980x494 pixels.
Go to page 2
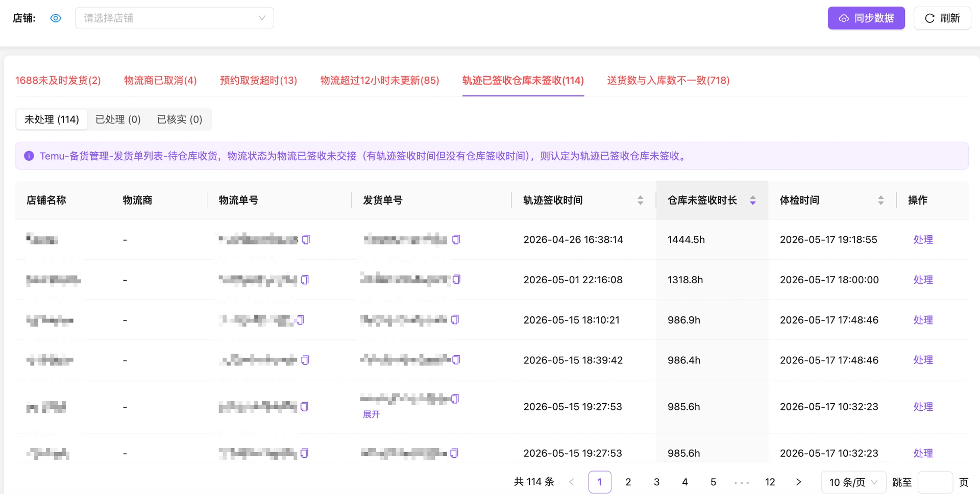[628, 482]
